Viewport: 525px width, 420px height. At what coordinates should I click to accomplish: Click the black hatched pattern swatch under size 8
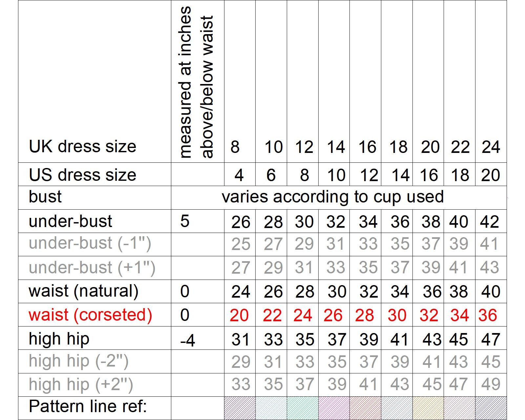(240, 408)
